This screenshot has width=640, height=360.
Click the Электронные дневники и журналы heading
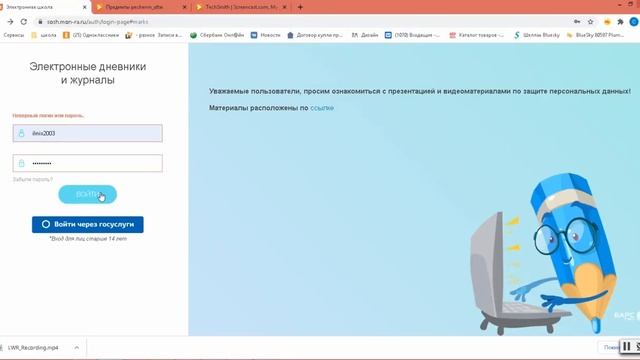pyautogui.click(x=87, y=73)
